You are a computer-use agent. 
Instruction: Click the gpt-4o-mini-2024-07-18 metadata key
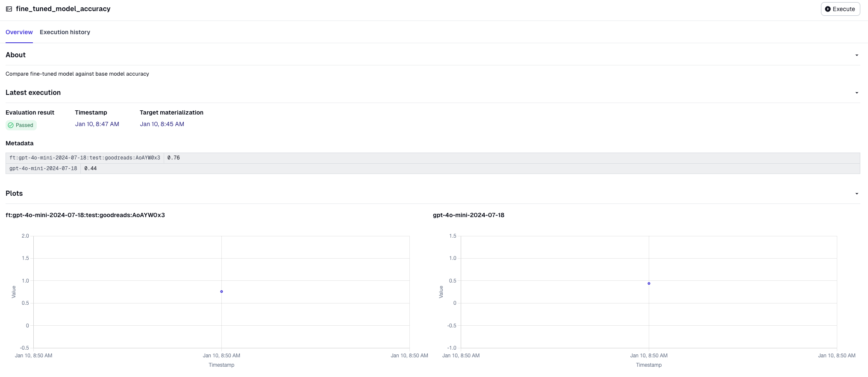pos(43,168)
